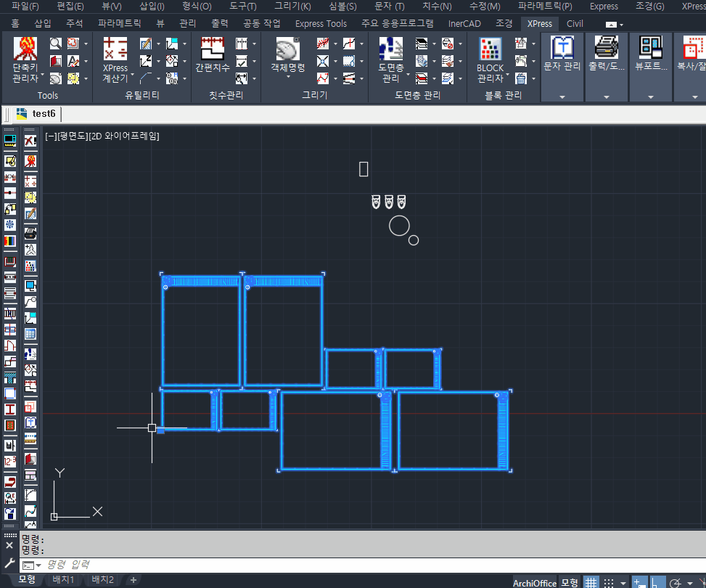Expand the 문자 관리 panel arrow
The height and width of the screenshot is (588, 706).
(562, 97)
